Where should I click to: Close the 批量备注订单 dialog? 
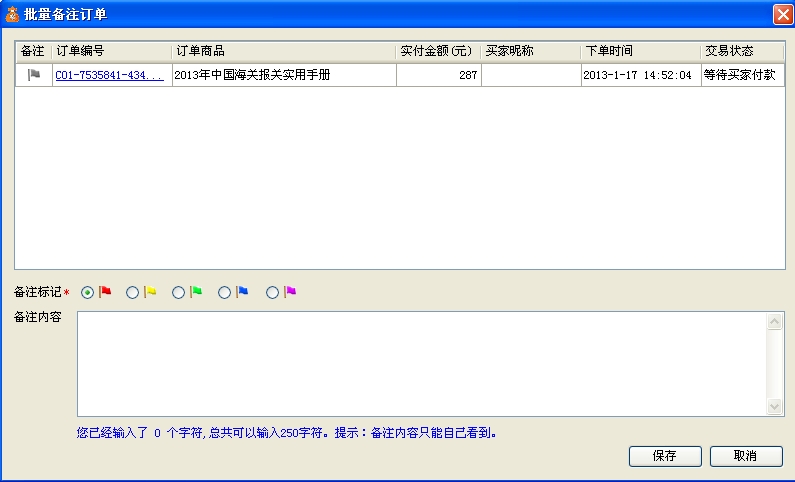point(783,14)
